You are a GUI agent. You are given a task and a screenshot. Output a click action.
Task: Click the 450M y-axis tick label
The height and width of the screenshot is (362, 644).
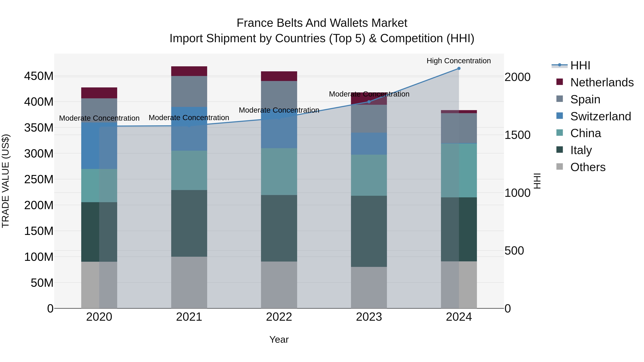[39, 76]
